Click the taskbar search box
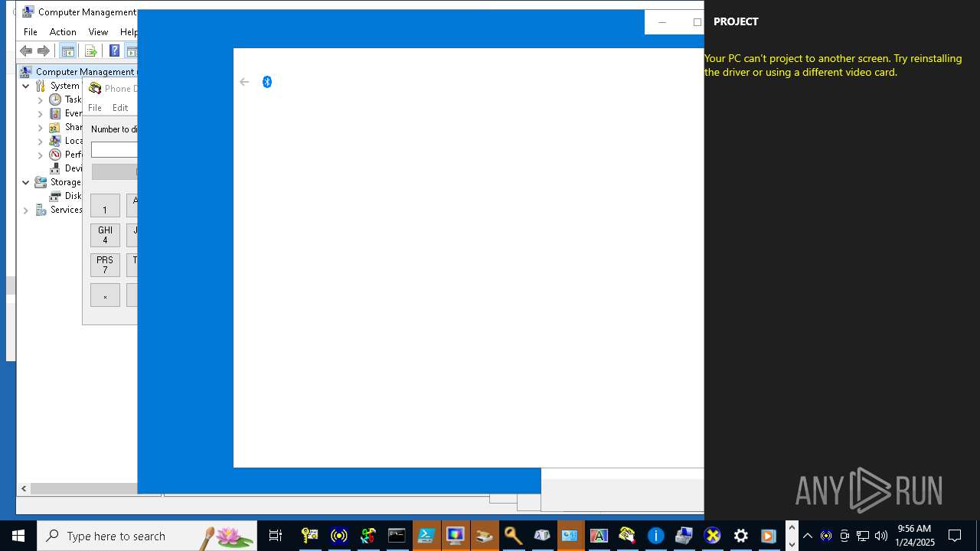This screenshot has width=980, height=551. (147, 536)
